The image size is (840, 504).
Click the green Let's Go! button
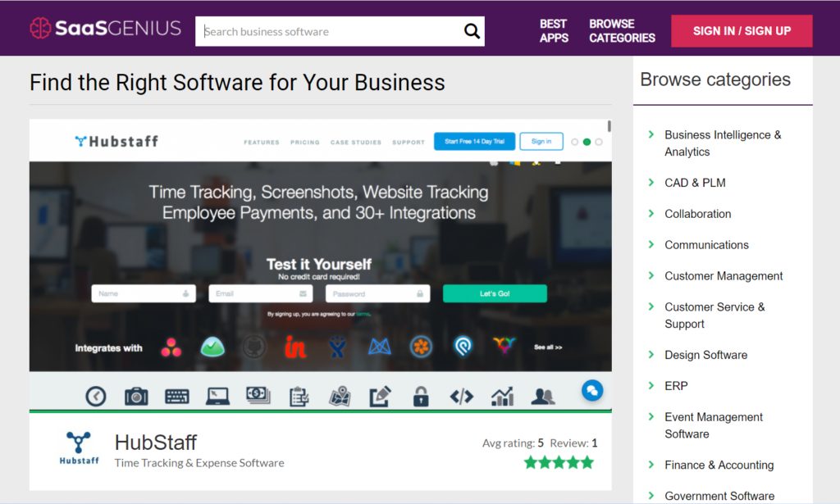(495, 293)
